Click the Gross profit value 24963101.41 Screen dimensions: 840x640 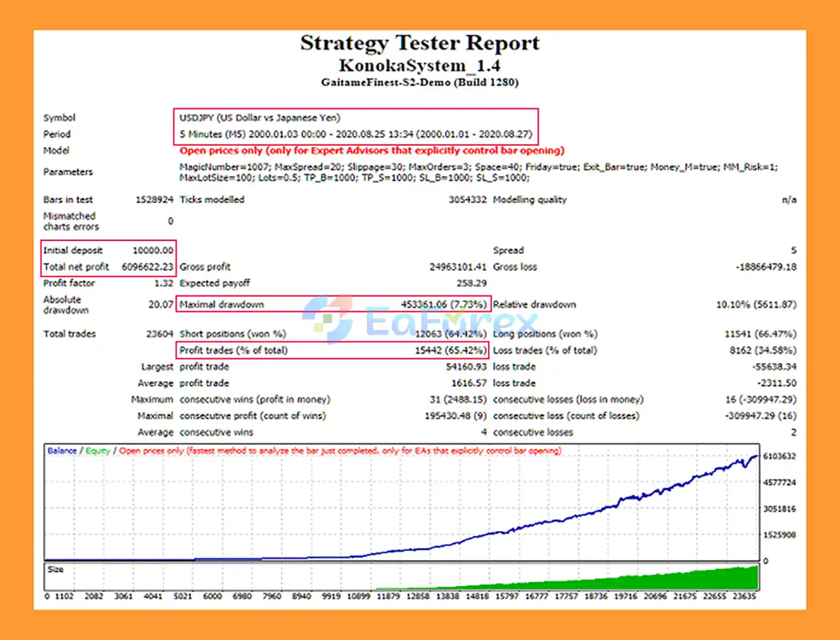pyautogui.click(x=457, y=267)
